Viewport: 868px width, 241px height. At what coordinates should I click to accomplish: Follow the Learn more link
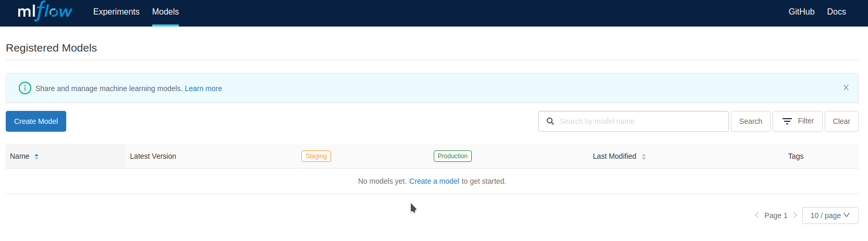pyautogui.click(x=203, y=88)
